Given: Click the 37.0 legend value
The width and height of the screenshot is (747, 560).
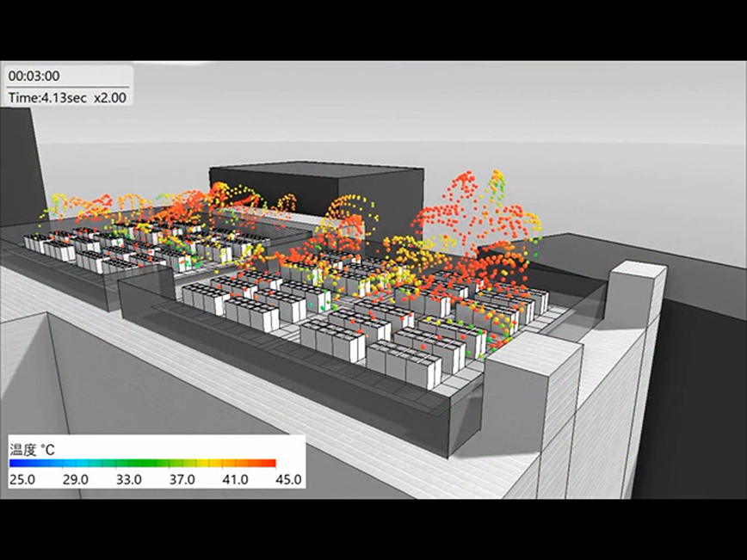Looking at the screenshot, I should click(182, 479).
